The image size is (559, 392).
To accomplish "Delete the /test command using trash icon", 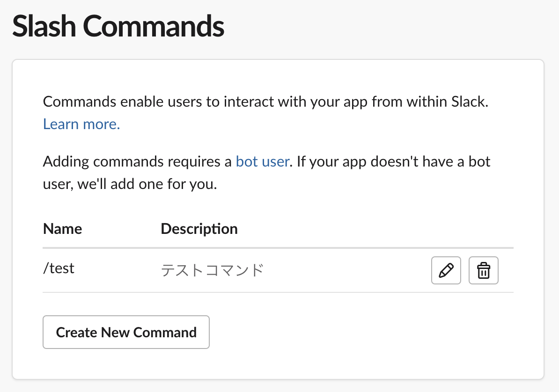I will 483,270.
